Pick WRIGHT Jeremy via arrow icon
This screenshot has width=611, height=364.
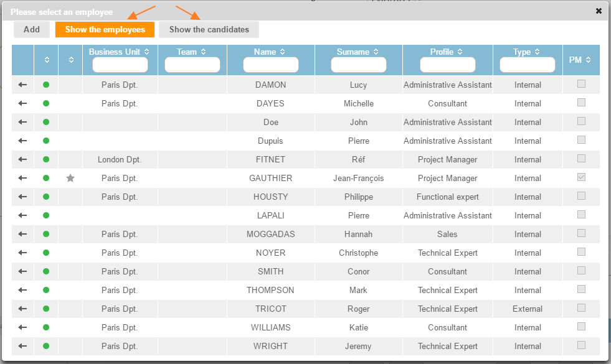[x=22, y=346]
